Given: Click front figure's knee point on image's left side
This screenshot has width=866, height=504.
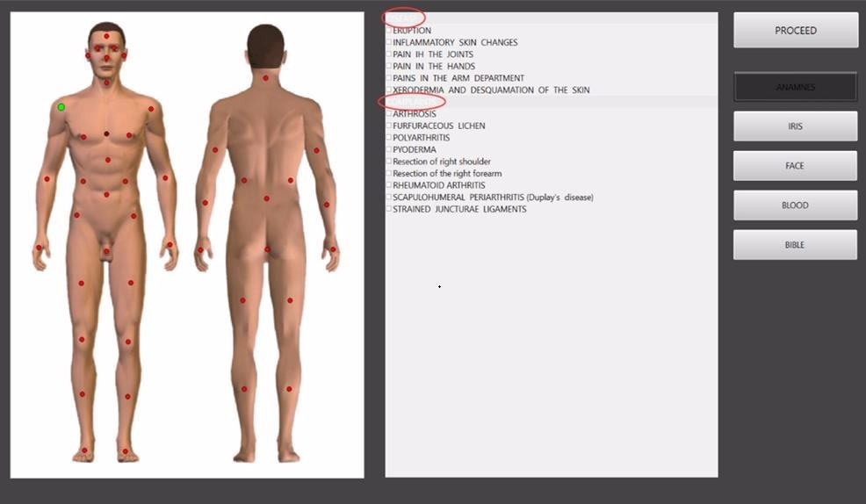Looking at the screenshot, I should (x=82, y=340).
